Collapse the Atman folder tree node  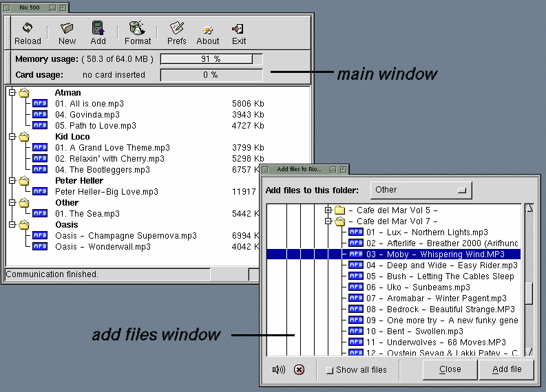(12, 93)
